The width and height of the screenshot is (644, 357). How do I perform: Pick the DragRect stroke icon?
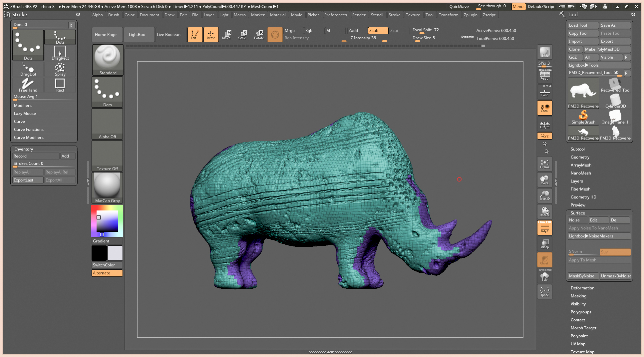tap(60, 53)
